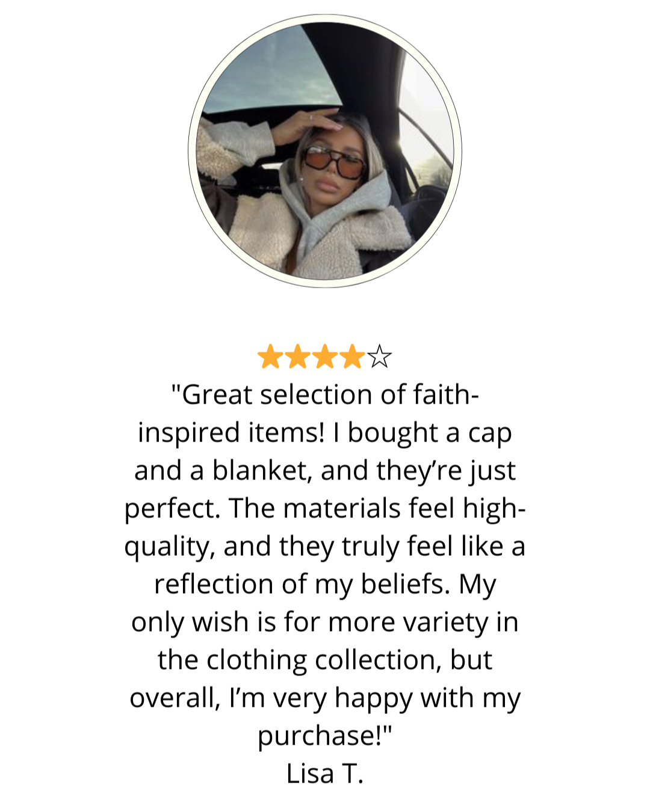Click the second gold rating star
This screenshot has width=650, height=812.
coord(297,357)
